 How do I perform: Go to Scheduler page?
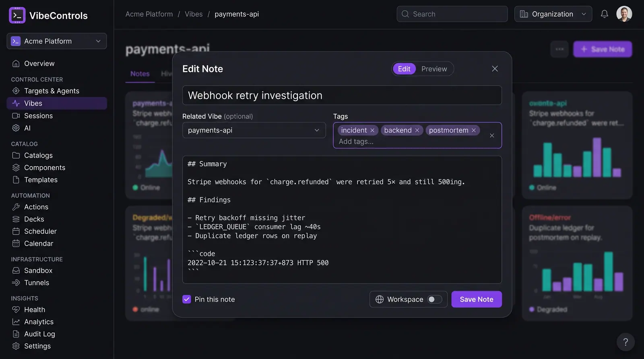57,231
